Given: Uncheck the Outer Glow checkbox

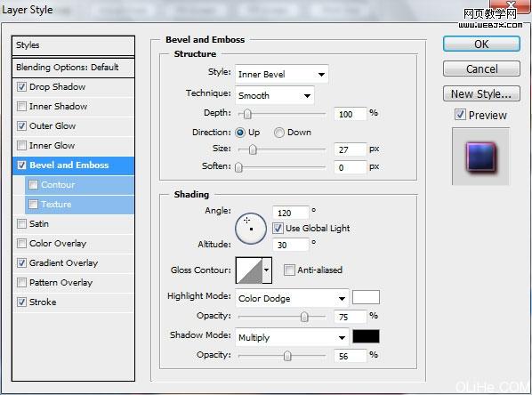Looking at the screenshot, I should click(x=21, y=126).
